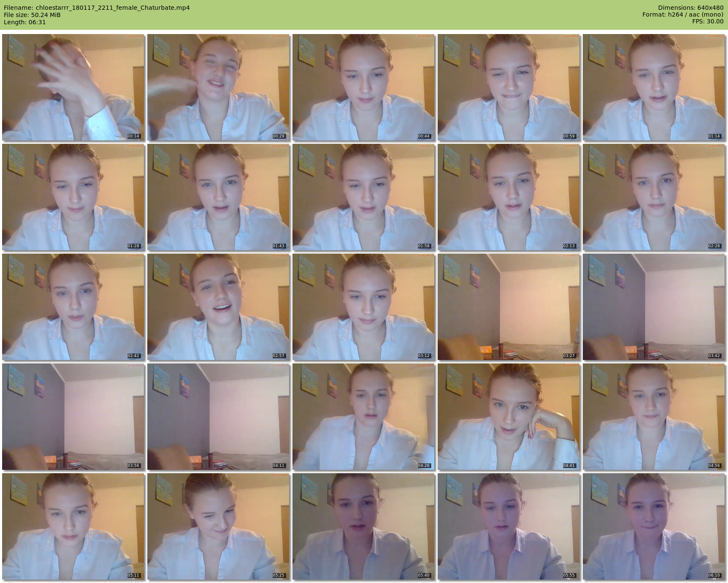
Task: Select the 02:28 thumbnail
Action: click(653, 197)
